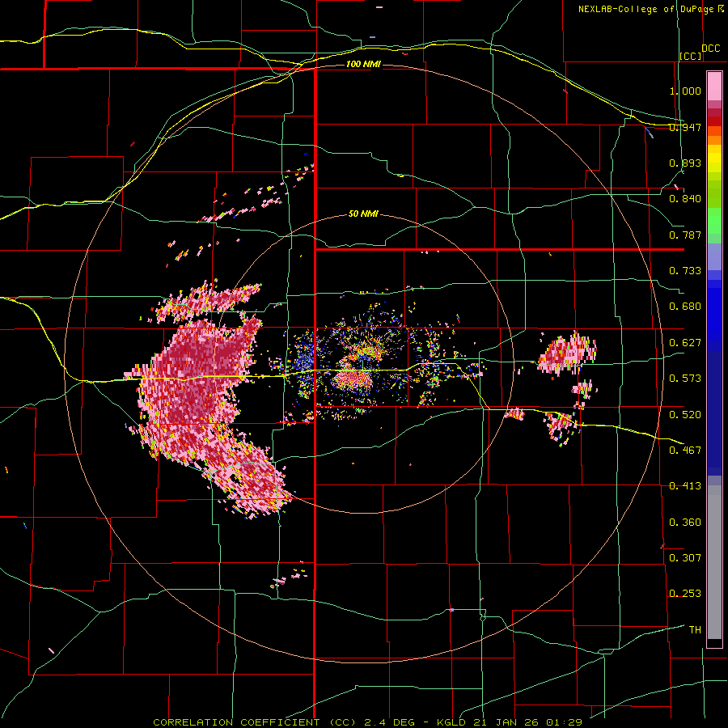The image size is (728, 728).
Task: Select the 0.307 color scale value
Action: pyautogui.click(x=685, y=557)
